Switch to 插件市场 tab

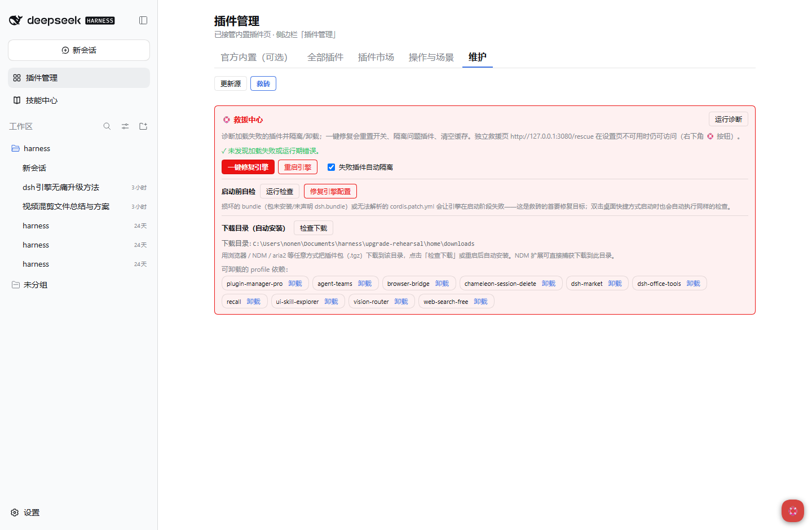(376, 57)
